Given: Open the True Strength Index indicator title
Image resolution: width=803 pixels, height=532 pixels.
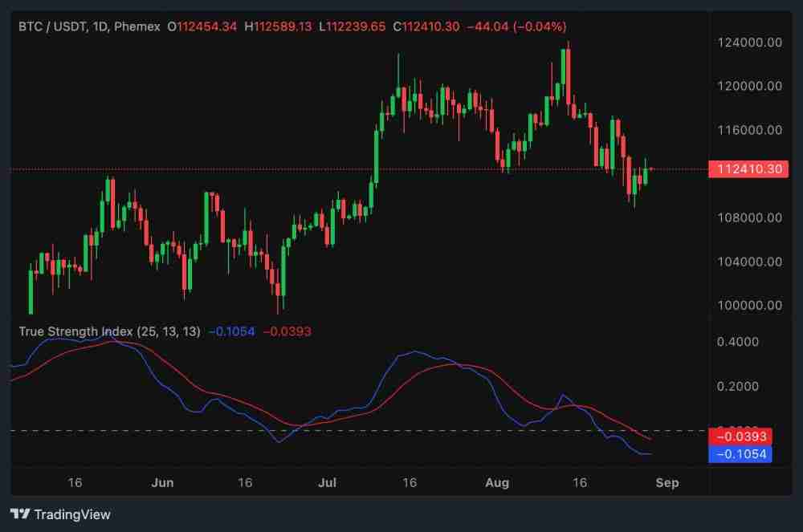Looking at the screenshot, I should [109, 331].
